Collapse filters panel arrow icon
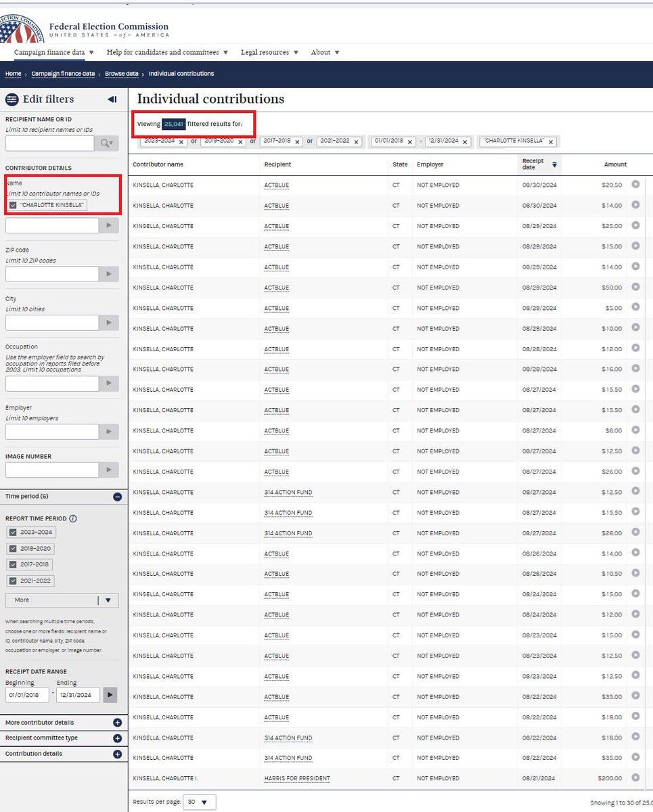 [x=112, y=99]
